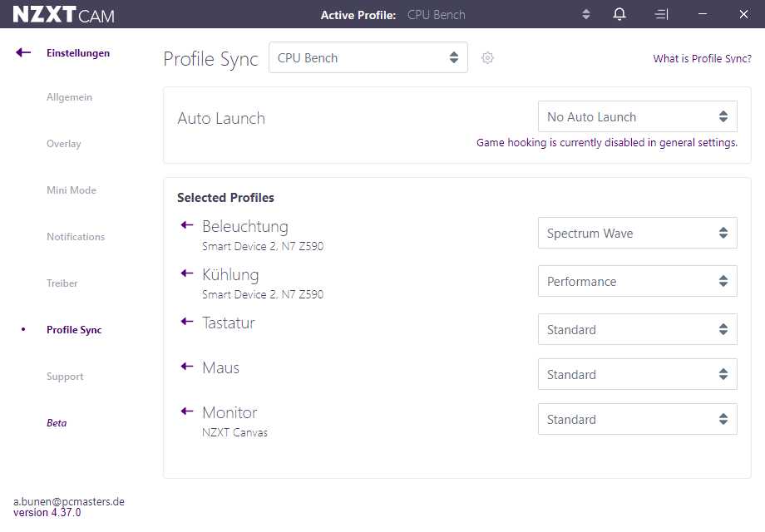Open the CPU Bench profile dropdown
Screen dimensions: 765x532
click(368, 57)
